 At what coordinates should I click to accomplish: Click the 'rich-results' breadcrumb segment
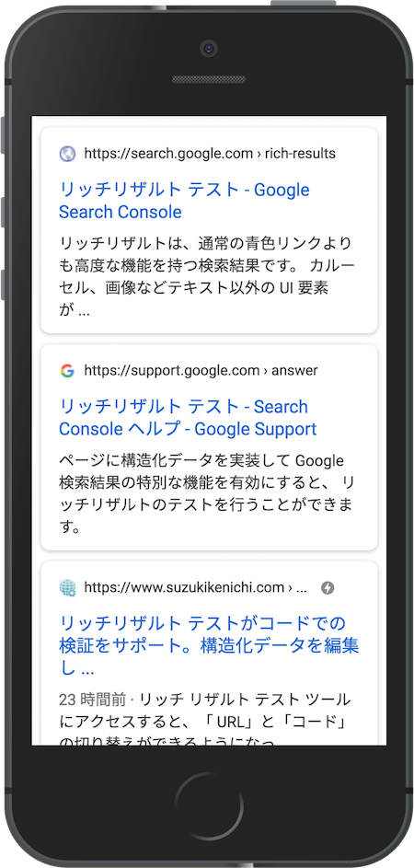301,154
